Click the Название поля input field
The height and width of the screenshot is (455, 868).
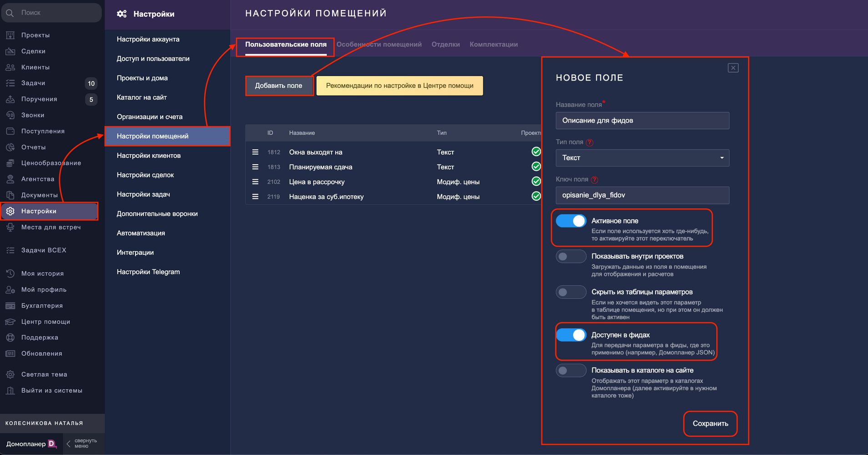pos(642,121)
